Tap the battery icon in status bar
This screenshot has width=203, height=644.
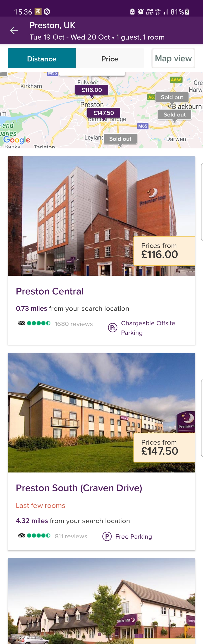pyautogui.click(x=187, y=12)
